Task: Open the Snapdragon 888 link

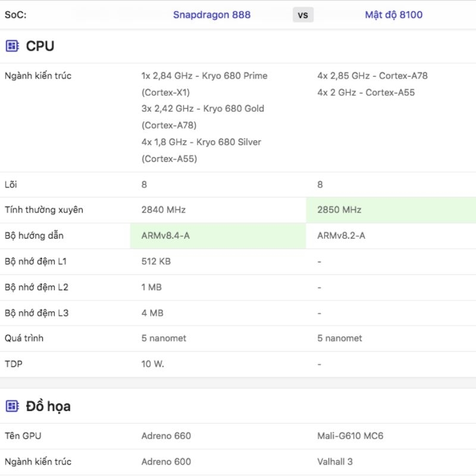Action: click(212, 15)
